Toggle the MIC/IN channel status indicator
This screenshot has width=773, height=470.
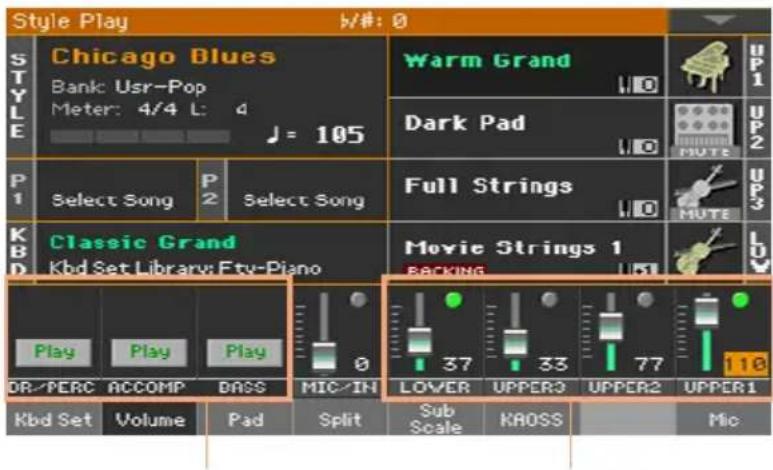coord(358,299)
